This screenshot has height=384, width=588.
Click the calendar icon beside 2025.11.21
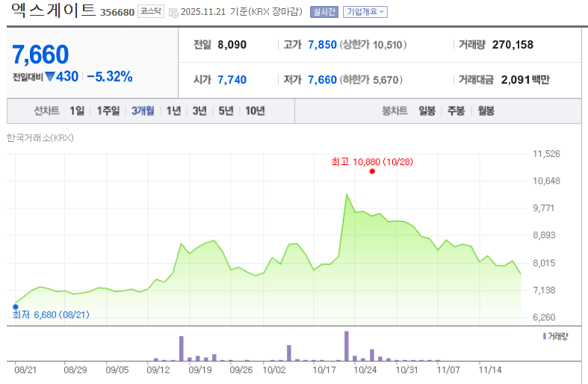(173, 13)
